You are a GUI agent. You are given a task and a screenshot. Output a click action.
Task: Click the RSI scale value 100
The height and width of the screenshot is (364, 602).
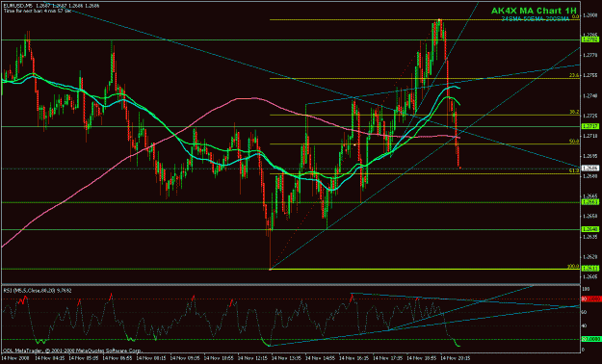click(x=587, y=288)
